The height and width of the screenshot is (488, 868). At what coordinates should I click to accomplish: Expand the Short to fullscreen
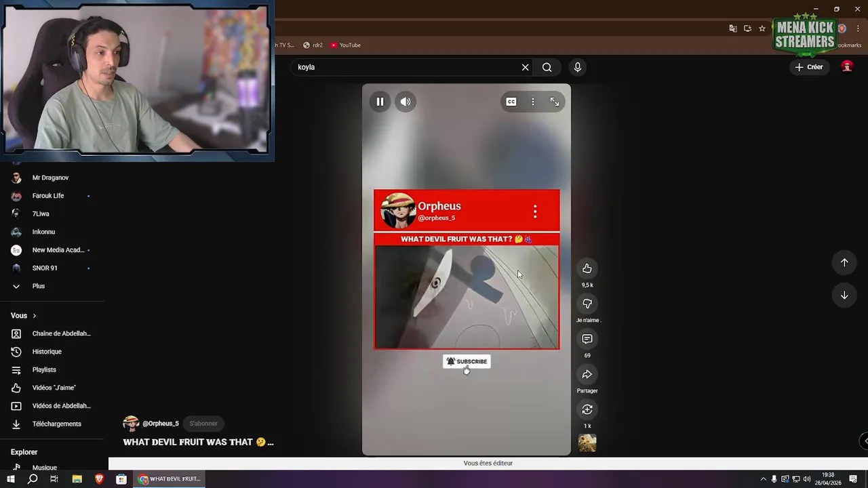[x=555, y=102]
